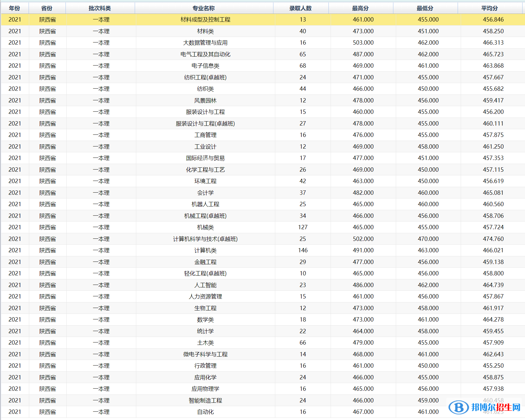Sort by the 年份 column header

(x=15, y=8)
